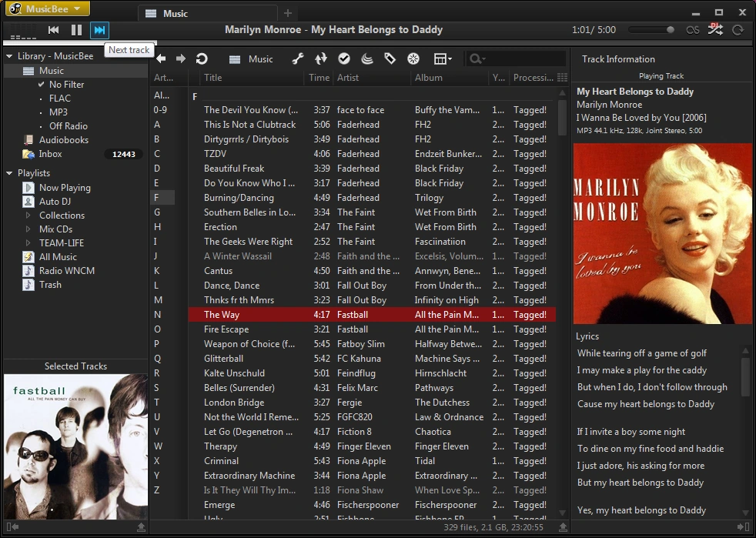756x538 pixels.
Task: Open the MusicBee main menu dropdown
Action: 48,9
